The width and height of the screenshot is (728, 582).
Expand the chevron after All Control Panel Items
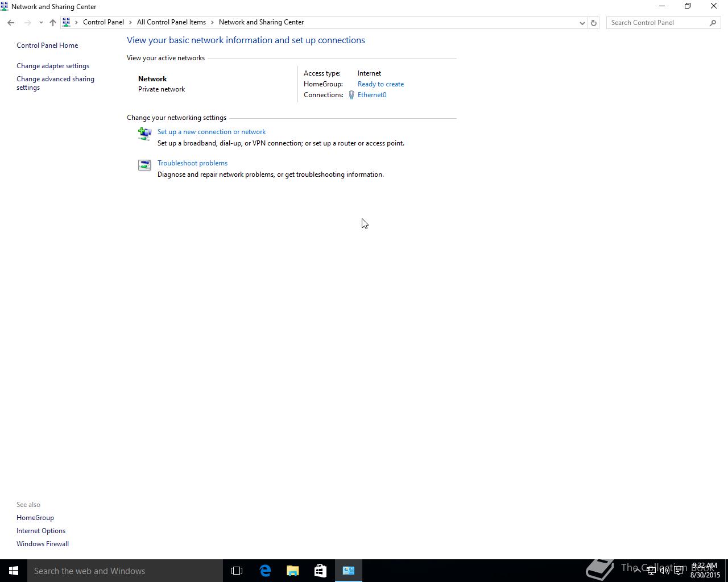click(213, 22)
